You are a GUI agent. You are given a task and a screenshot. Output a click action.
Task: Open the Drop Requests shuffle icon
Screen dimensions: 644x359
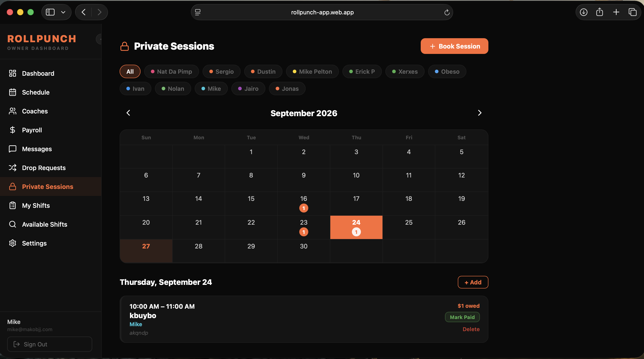click(13, 168)
